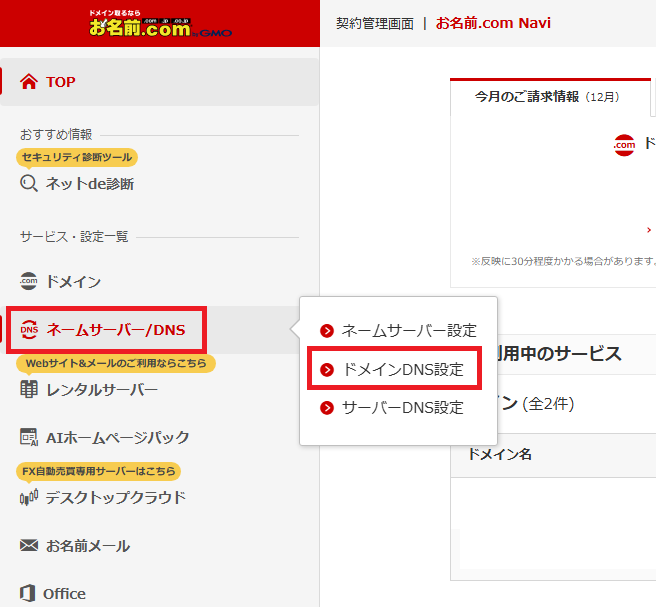Screen dimensions: 656x607
Task: Choose サーバーDNS設定 in the flyout menu
Action: (402, 408)
